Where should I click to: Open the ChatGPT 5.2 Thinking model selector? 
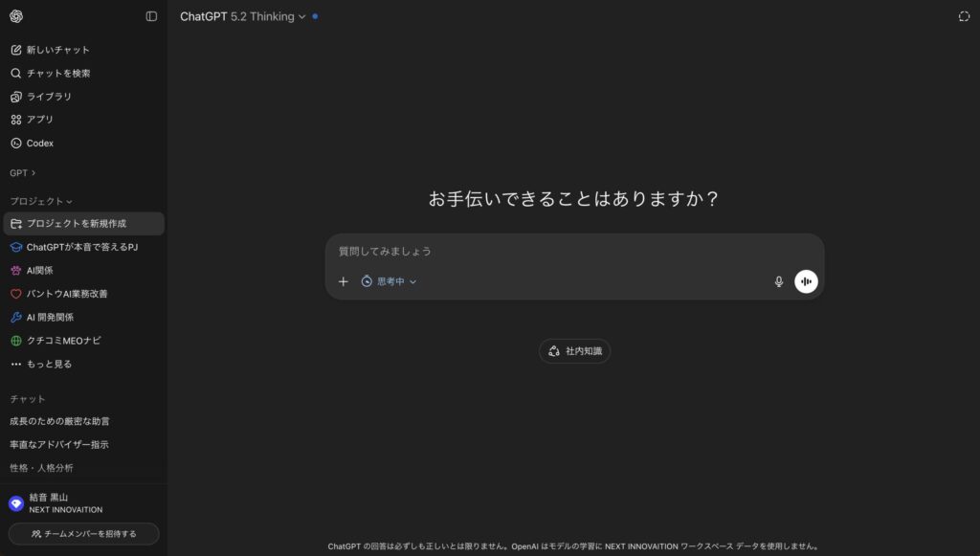pos(243,16)
